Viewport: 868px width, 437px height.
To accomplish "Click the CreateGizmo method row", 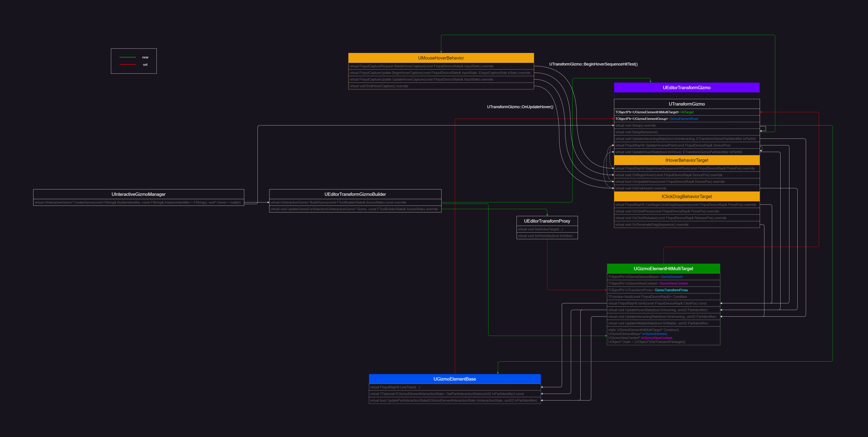I will click(x=138, y=203).
